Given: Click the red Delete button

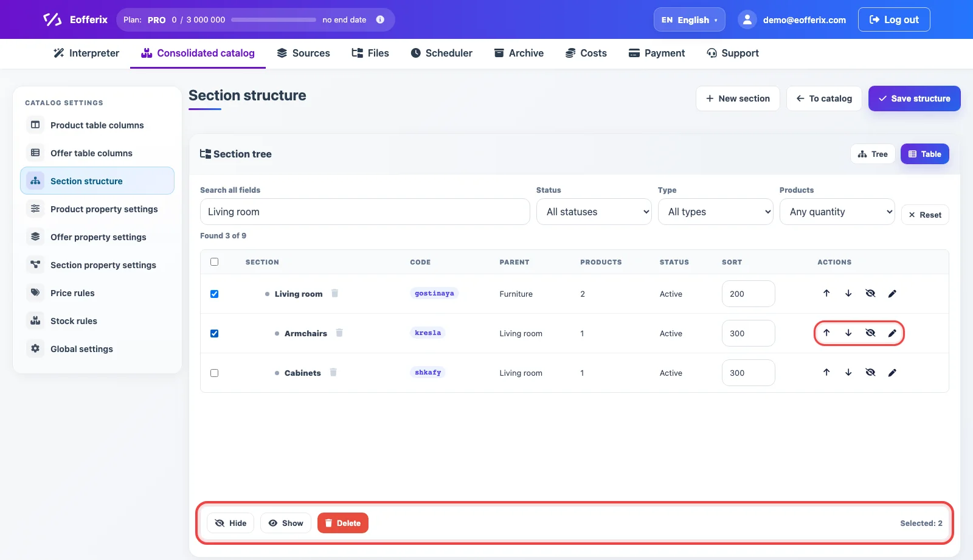Looking at the screenshot, I should tap(343, 523).
